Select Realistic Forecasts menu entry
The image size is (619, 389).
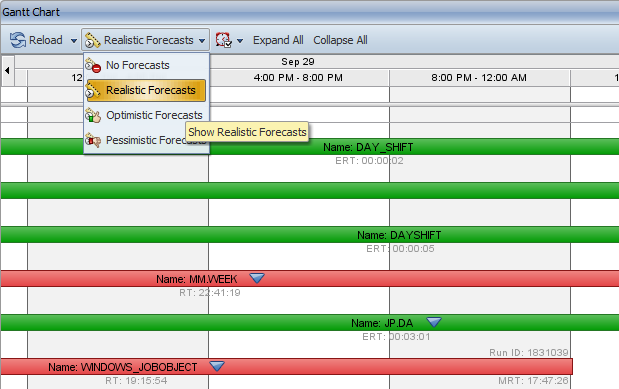(146, 90)
